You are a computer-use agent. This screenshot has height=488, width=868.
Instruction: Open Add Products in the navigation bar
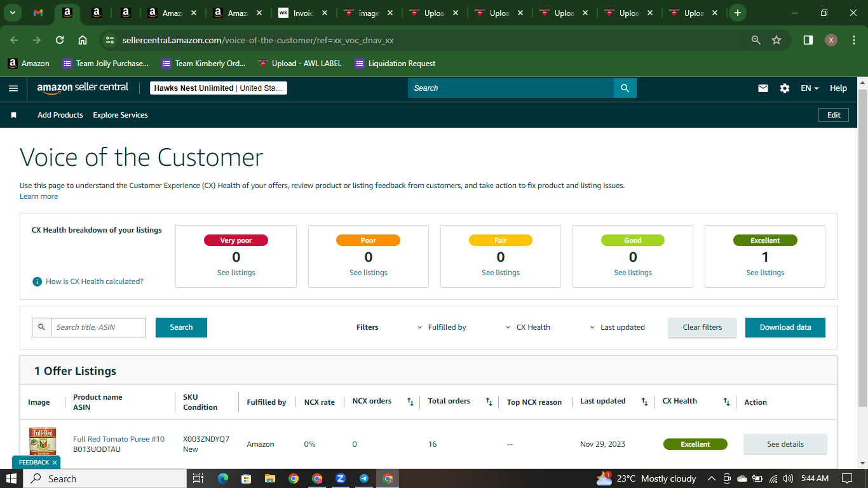click(60, 115)
